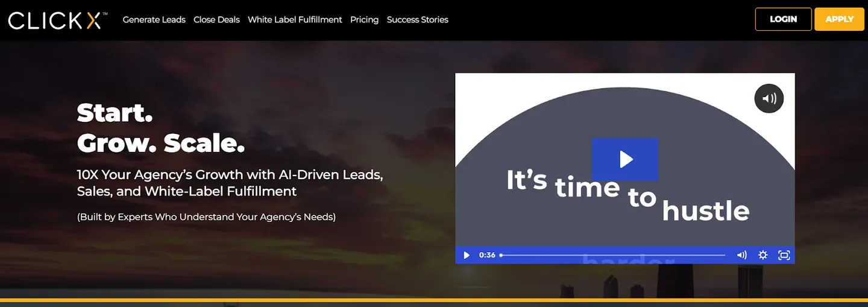The height and width of the screenshot is (307, 868).
Task: View Success Stories page
Action: (x=418, y=19)
